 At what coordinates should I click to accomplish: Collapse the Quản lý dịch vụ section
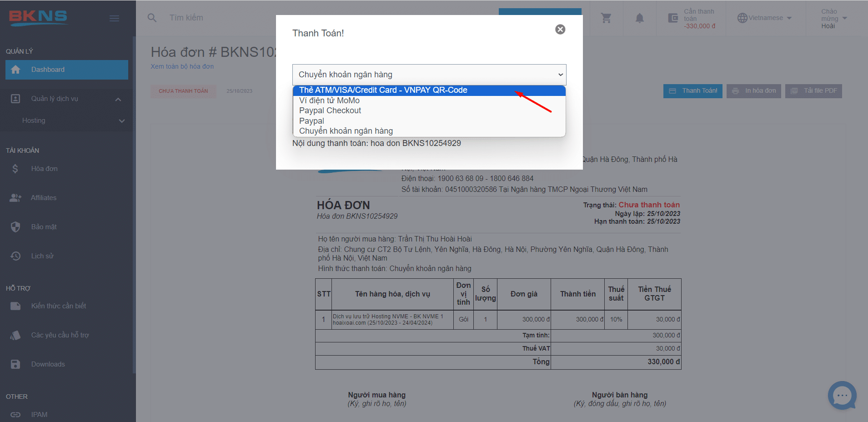[x=118, y=99]
